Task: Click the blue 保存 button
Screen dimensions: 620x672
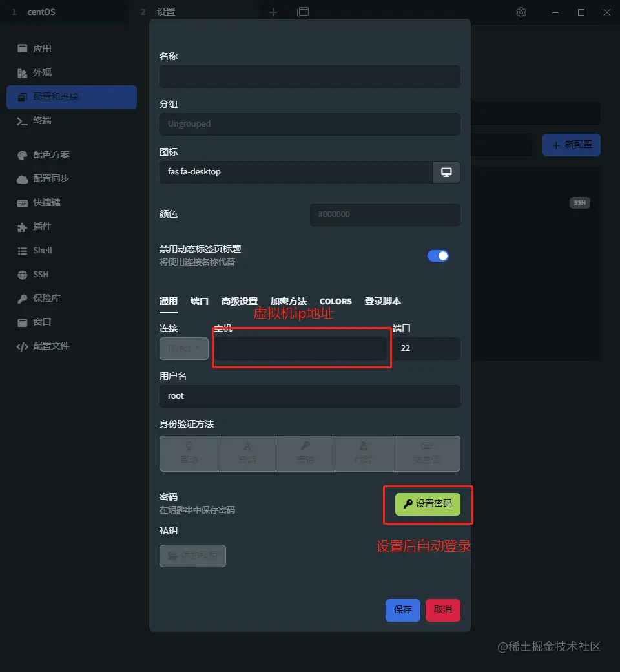Action: [x=403, y=610]
